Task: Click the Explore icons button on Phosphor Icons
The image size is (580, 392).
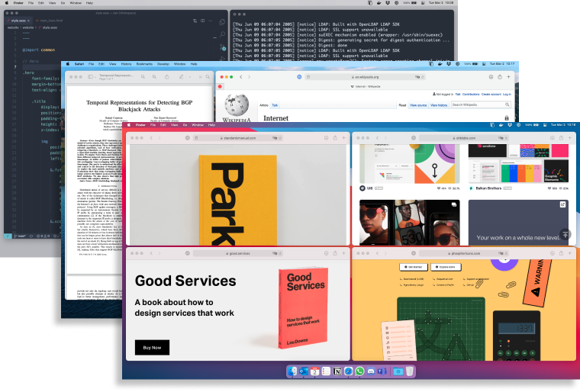Action: click(446, 267)
